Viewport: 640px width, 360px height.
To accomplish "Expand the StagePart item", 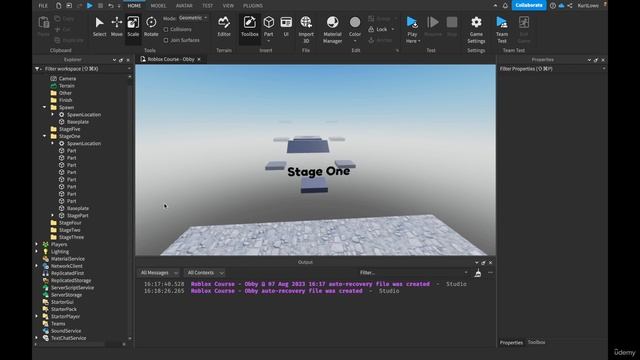I will click(52, 216).
